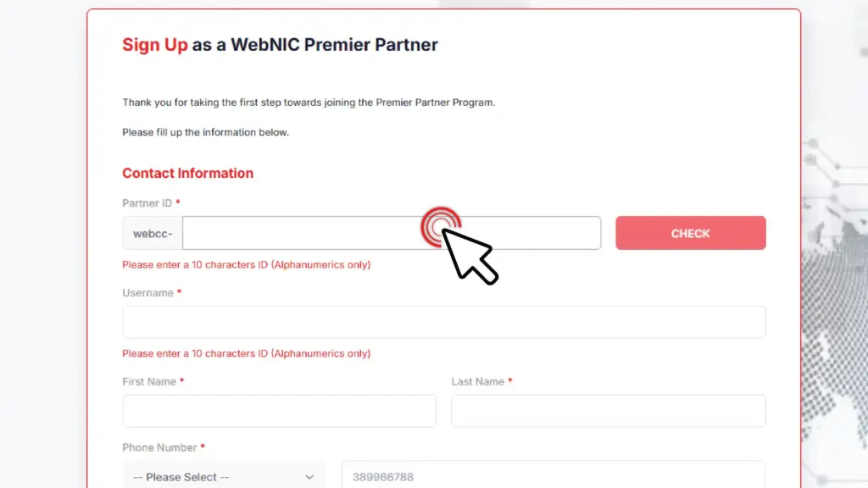868x488 pixels.
Task: Click the Partner ID error message text
Action: (x=246, y=264)
